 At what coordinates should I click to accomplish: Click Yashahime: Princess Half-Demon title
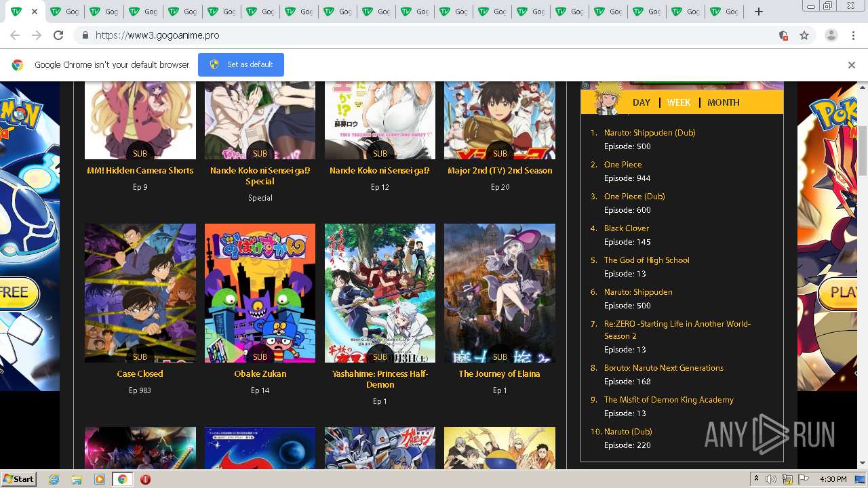click(380, 380)
